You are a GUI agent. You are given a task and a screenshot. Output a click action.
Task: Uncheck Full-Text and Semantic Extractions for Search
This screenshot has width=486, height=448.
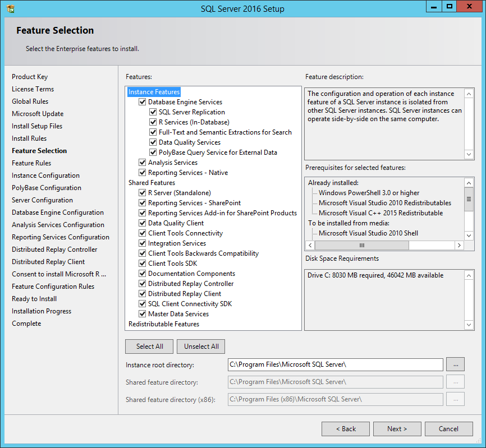[x=153, y=132]
